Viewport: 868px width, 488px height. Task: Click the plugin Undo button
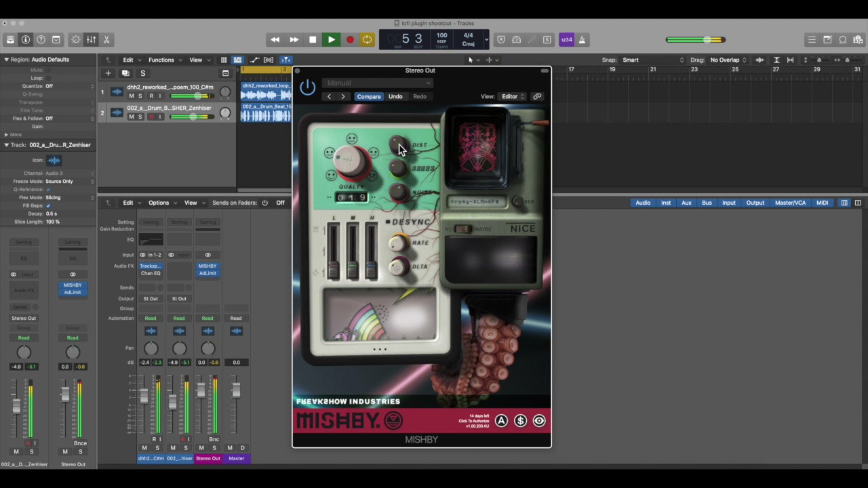395,96
